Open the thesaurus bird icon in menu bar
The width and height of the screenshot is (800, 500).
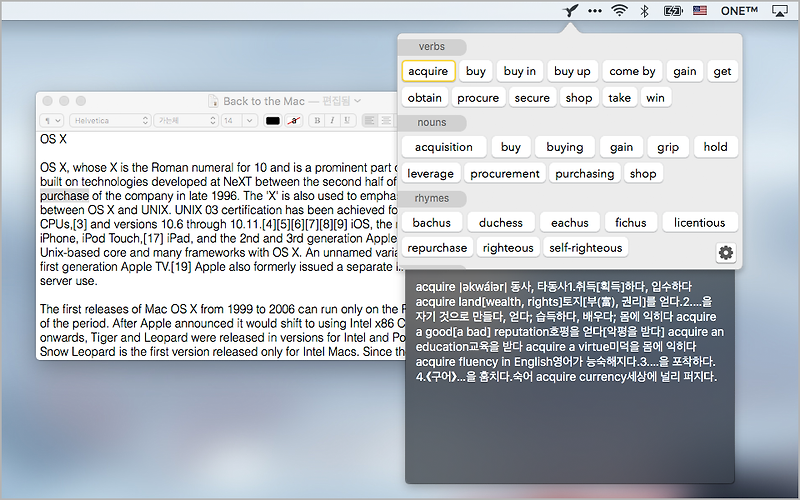pos(570,10)
